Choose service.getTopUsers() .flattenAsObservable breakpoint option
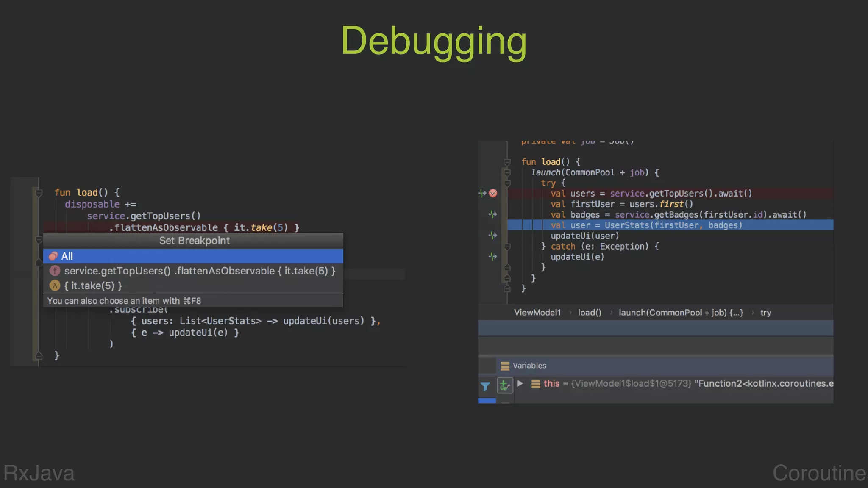The width and height of the screenshot is (868, 488). click(193, 271)
